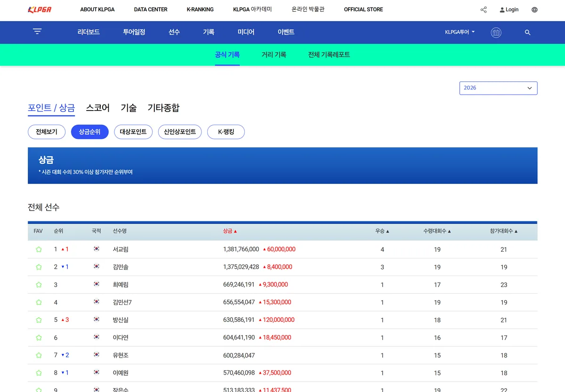Select the 기타종합 category tab
The width and height of the screenshot is (565, 392).
click(163, 108)
